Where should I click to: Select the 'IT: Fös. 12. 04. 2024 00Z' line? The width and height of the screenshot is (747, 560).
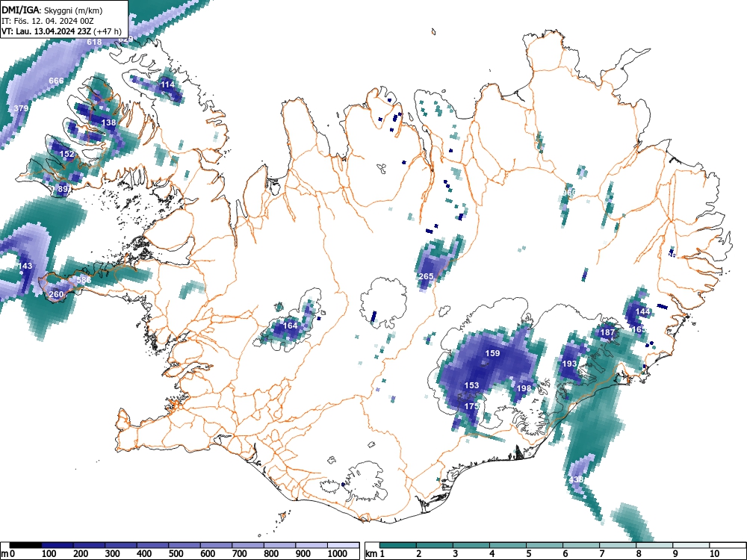[x=46, y=21]
